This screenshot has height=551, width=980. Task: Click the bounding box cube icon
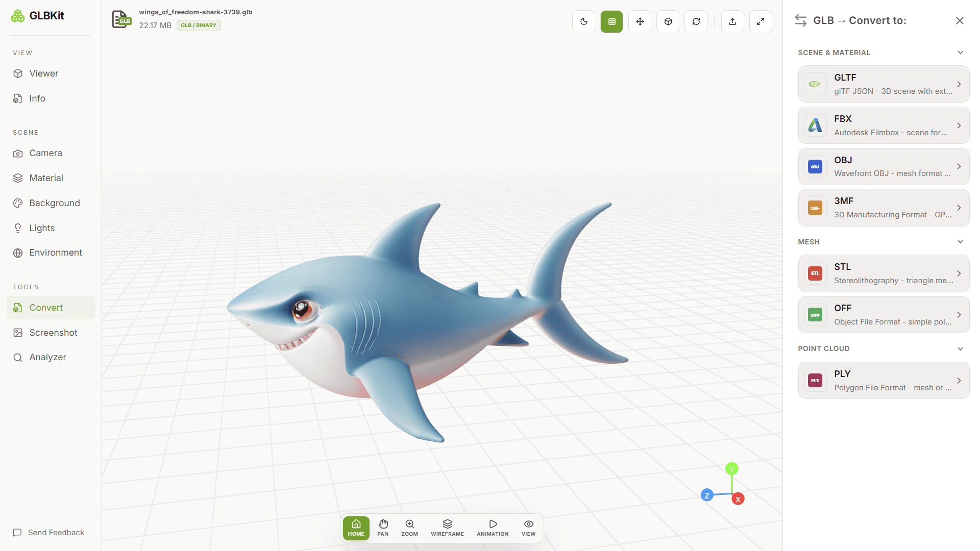(x=668, y=21)
